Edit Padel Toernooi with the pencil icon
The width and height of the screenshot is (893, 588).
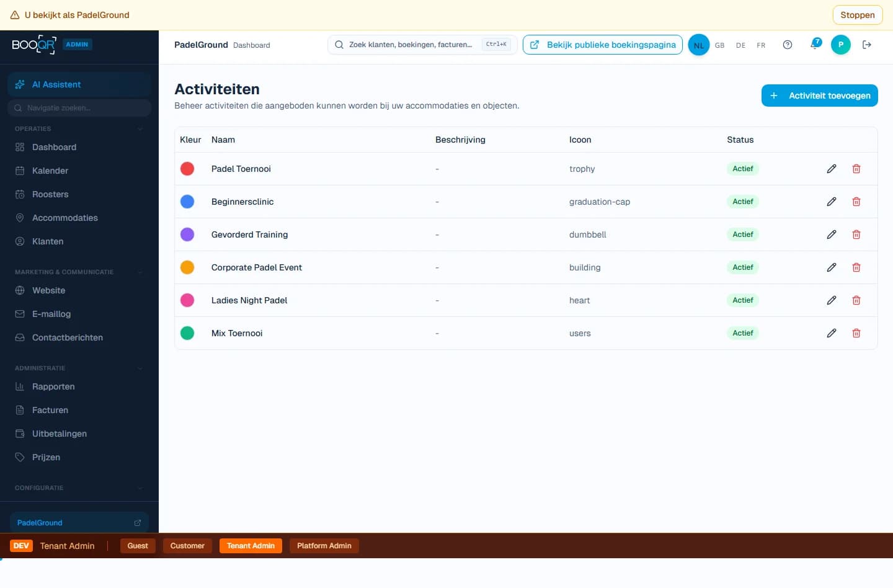[x=832, y=169]
